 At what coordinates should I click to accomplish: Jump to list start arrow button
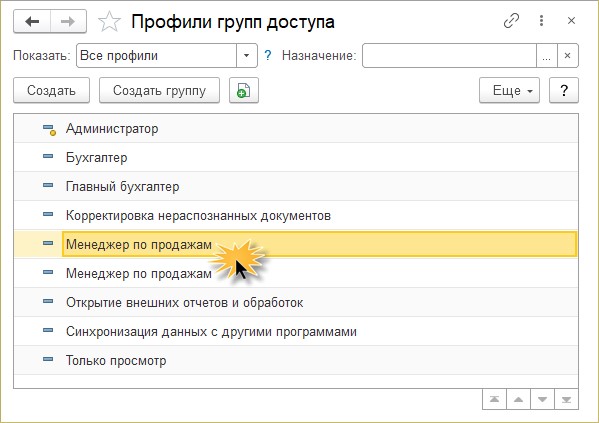[494, 399]
